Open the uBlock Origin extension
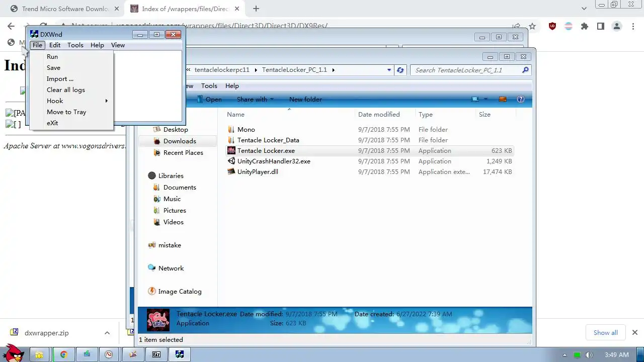This screenshot has height=362, width=644. click(x=552, y=26)
